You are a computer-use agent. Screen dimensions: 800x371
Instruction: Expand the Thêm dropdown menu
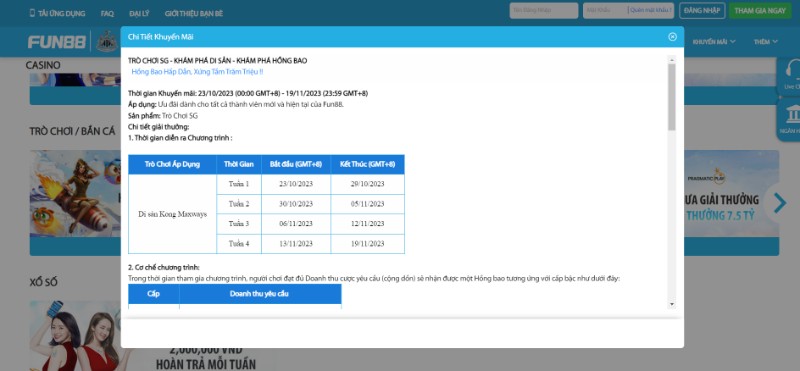(x=766, y=42)
